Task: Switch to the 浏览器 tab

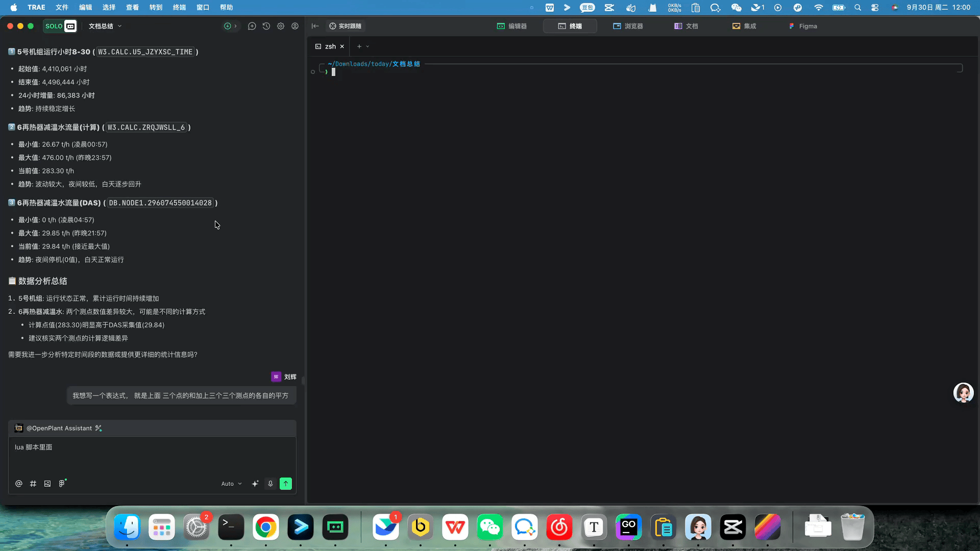Action: 628,26
